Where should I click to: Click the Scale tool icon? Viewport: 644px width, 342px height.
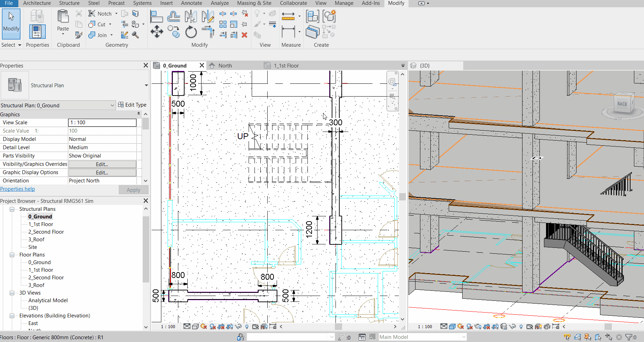coord(234,24)
